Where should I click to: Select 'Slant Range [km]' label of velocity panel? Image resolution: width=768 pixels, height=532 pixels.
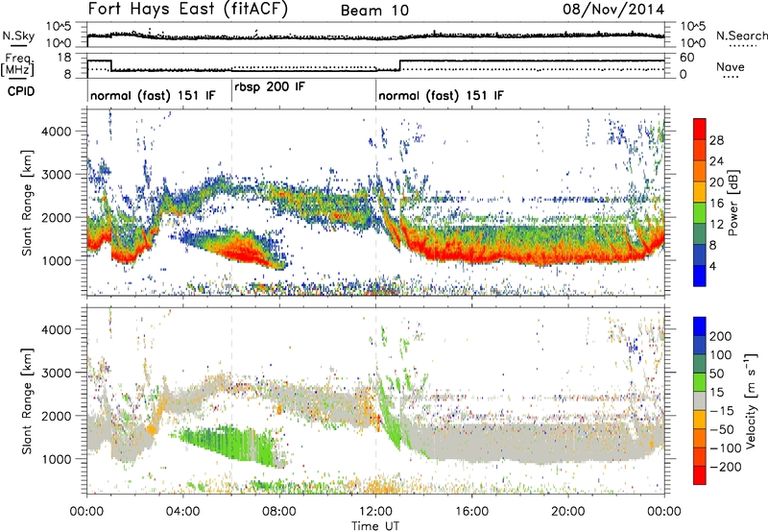[x=27, y=400]
